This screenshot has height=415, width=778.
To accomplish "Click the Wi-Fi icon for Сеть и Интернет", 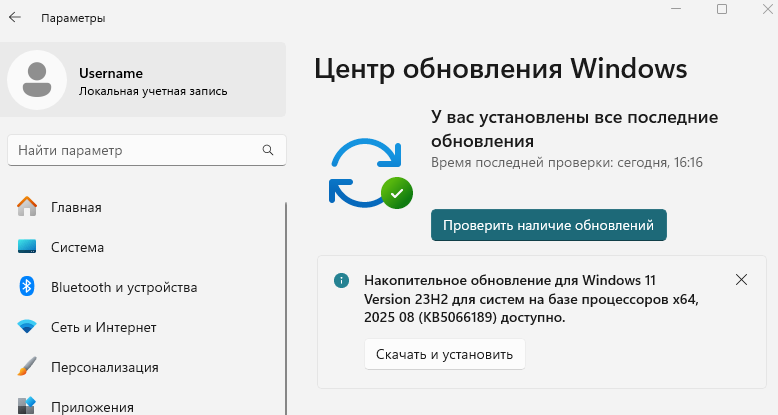I will click(27, 327).
